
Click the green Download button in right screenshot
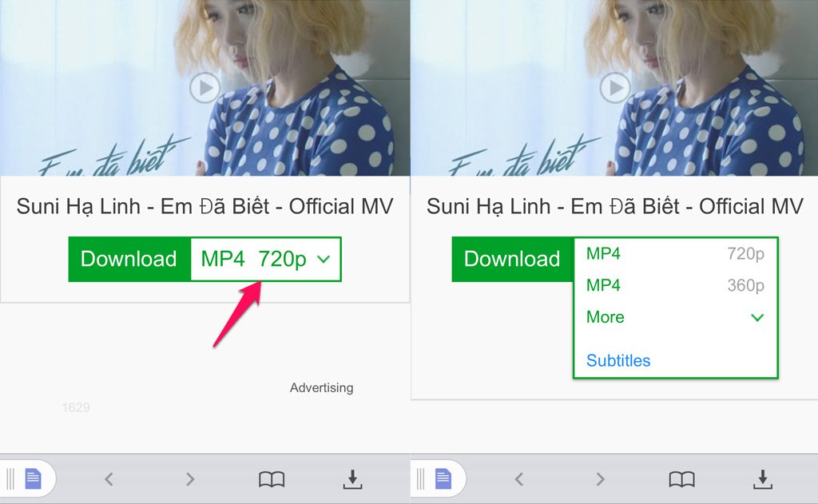point(513,260)
